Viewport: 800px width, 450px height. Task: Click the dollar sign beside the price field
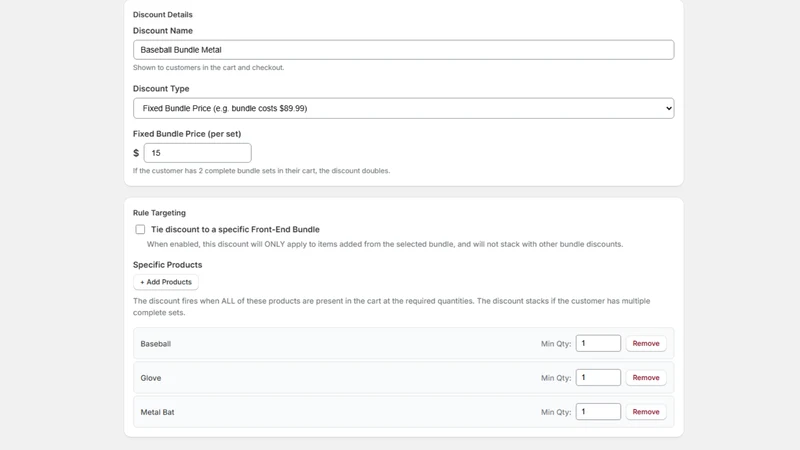pyautogui.click(x=136, y=153)
